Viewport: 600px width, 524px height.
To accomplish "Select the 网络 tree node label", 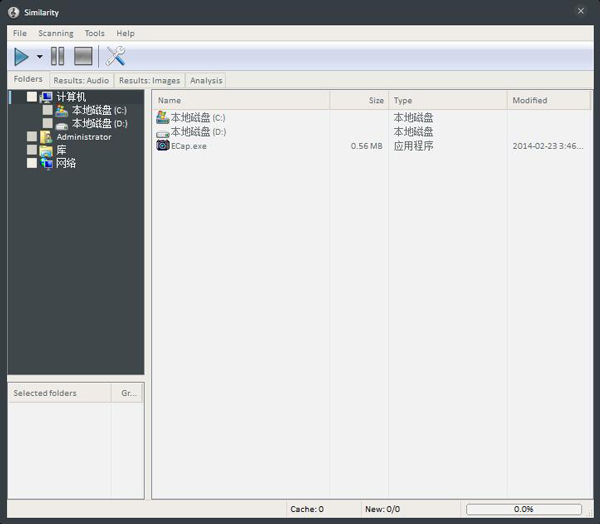I will (x=66, y=163).
